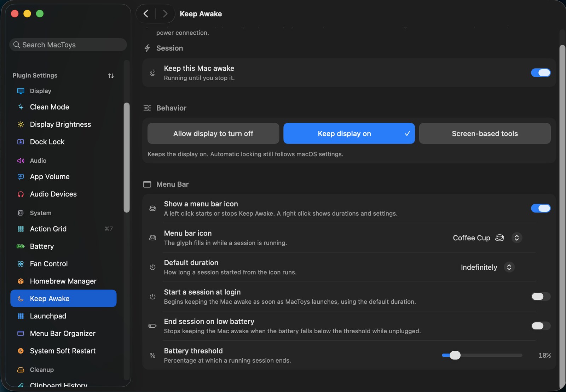
Task: Enable Start a session at login toggle
Action: pyautogui.click(x=541, y=297)
